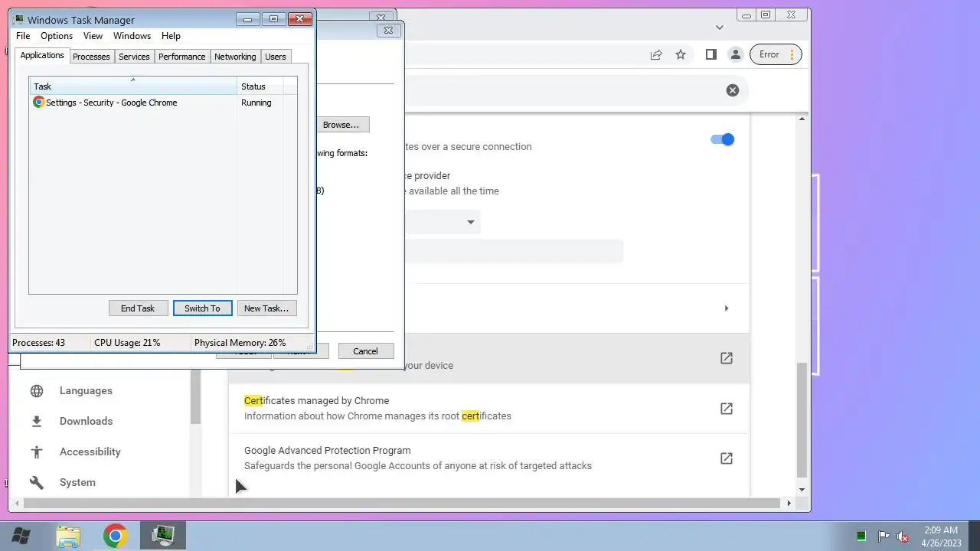Open File menu in Task Manager
980x551 pixels.
tap(23, 36)
